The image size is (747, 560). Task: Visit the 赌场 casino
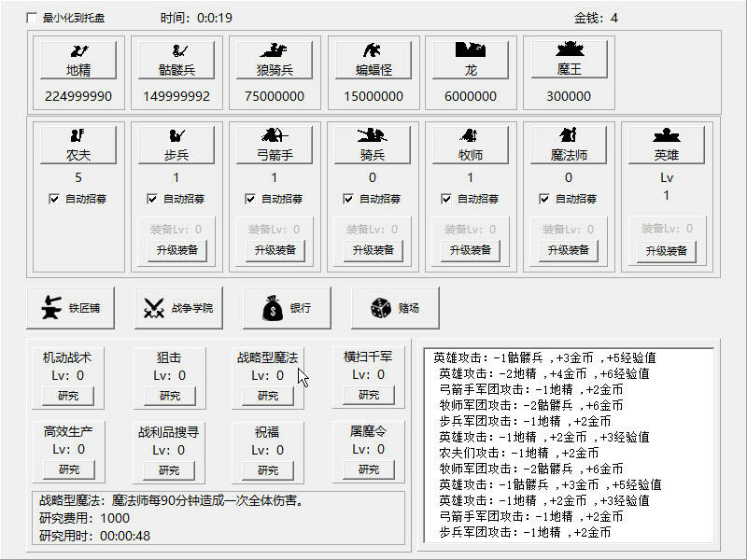click(396, 308)
